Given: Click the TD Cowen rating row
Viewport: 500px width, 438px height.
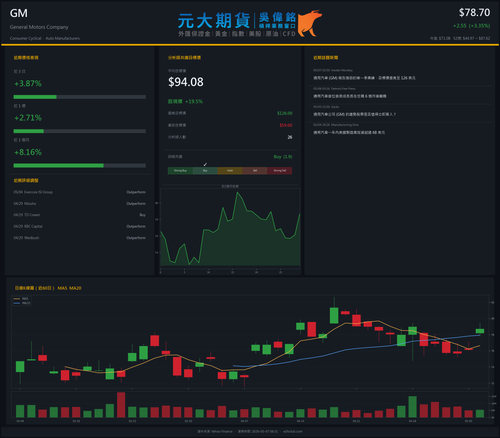Looking at the screenshot, I should click(80, 215).
